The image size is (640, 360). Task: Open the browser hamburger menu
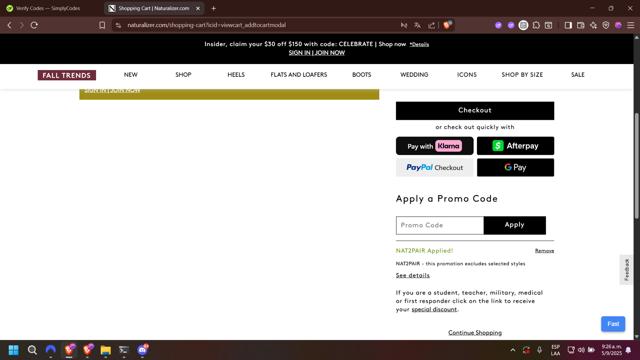tap(631, 25)
